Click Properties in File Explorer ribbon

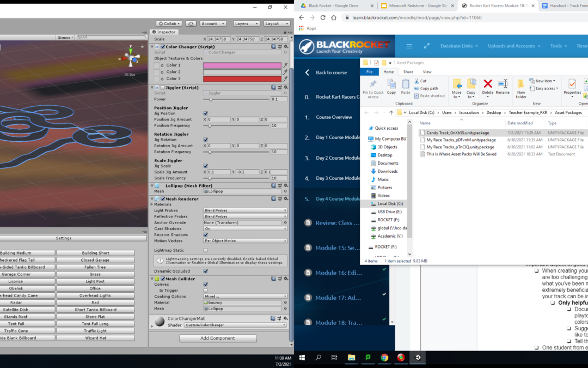(572, 87)
